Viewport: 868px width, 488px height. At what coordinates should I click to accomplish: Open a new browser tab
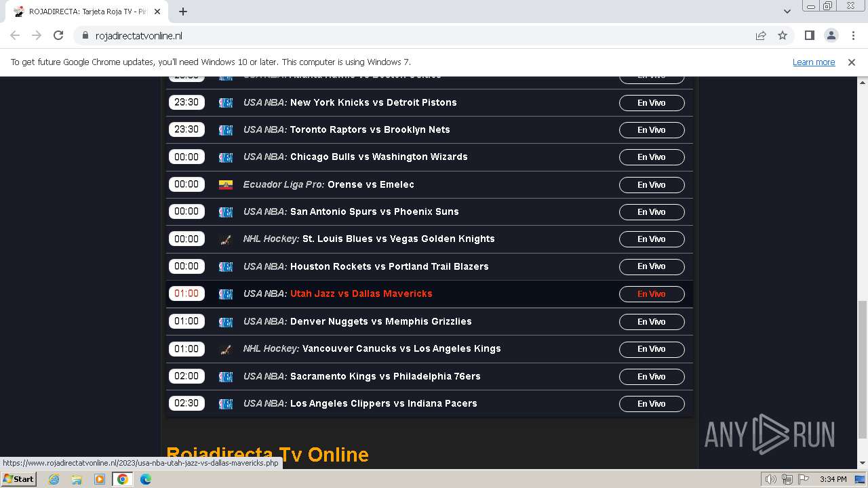click(183, 12)
